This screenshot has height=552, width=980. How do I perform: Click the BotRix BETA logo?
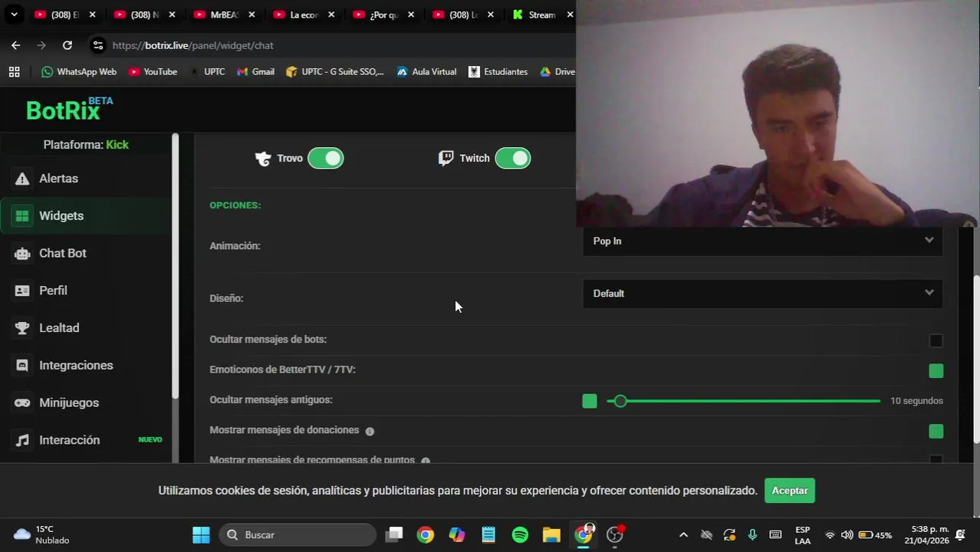point(69,110)
